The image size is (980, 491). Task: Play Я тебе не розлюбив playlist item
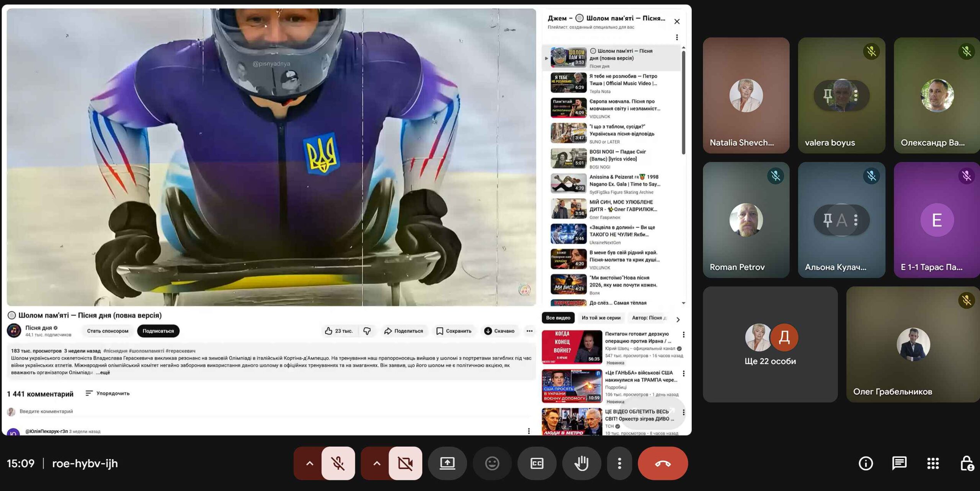[611, 83]
